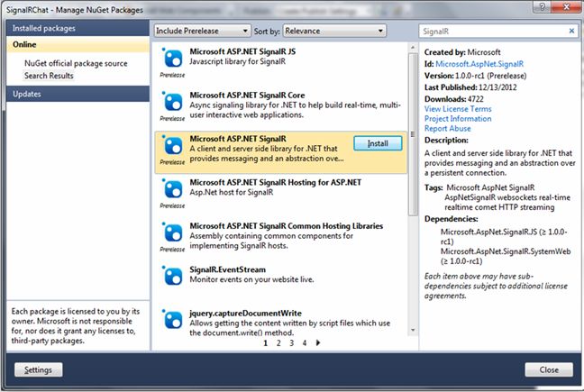Select Microsoft ASP.NET SignalR Hosting for ASP.NET title

coord(275,182)
